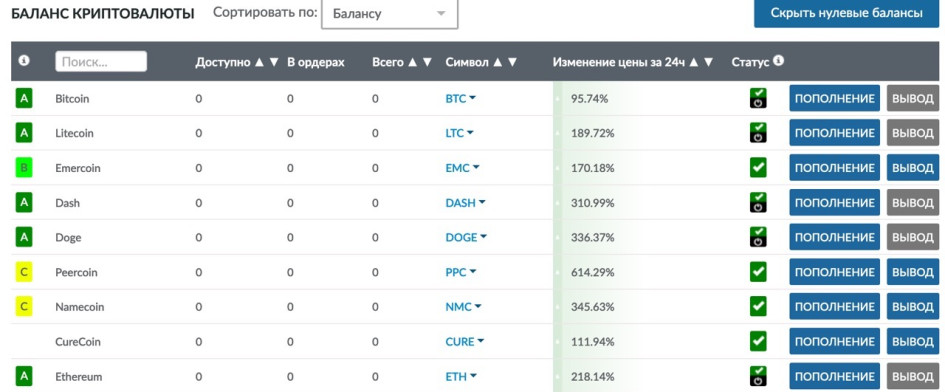
Task: Click ПОПОЛНЕНИЕ for Peercoin
Action: click(835, 272)
